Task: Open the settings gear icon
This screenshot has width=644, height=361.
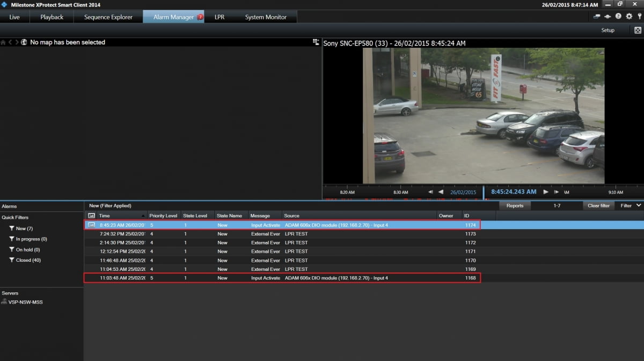Action: click(x=629, y=17)
